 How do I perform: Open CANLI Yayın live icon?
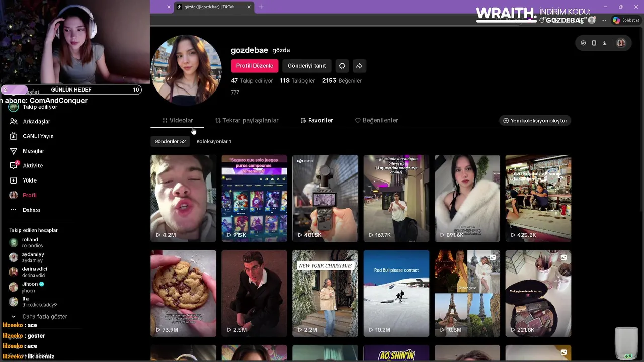click(14, 136)
